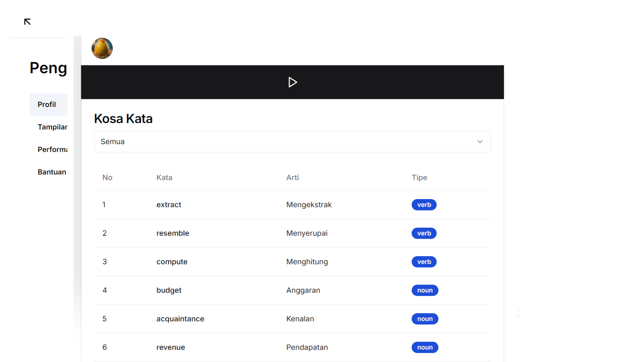Click the verb badge for extract
Image resolution: width=644 pixels, height=362 pixels.
tap(424, 205)
